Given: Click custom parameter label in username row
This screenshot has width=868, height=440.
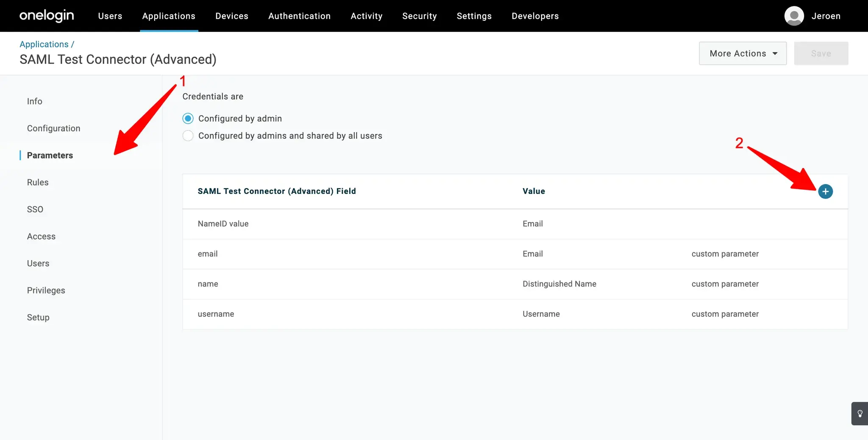Looking at the screenshot, I should click(725, 314).
